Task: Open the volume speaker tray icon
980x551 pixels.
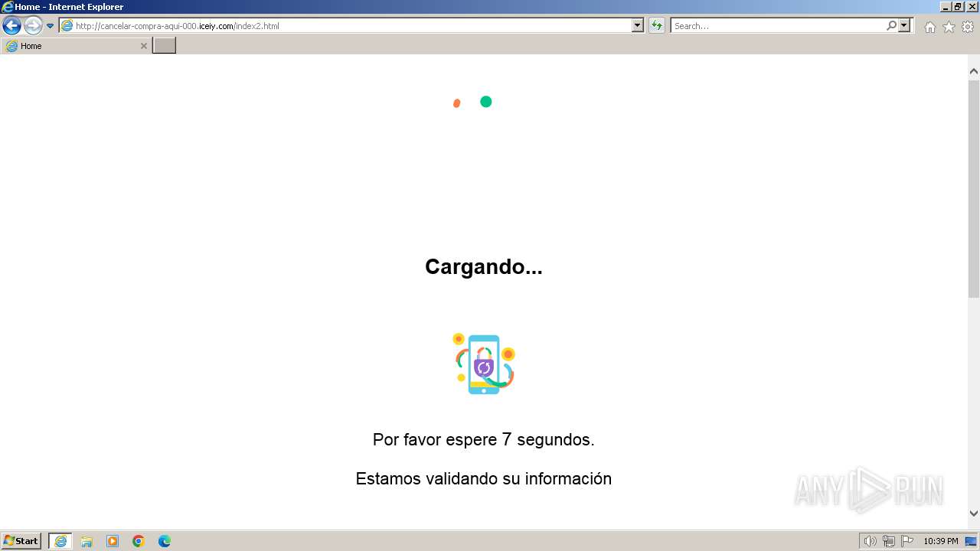Action: tap(871, 541)
